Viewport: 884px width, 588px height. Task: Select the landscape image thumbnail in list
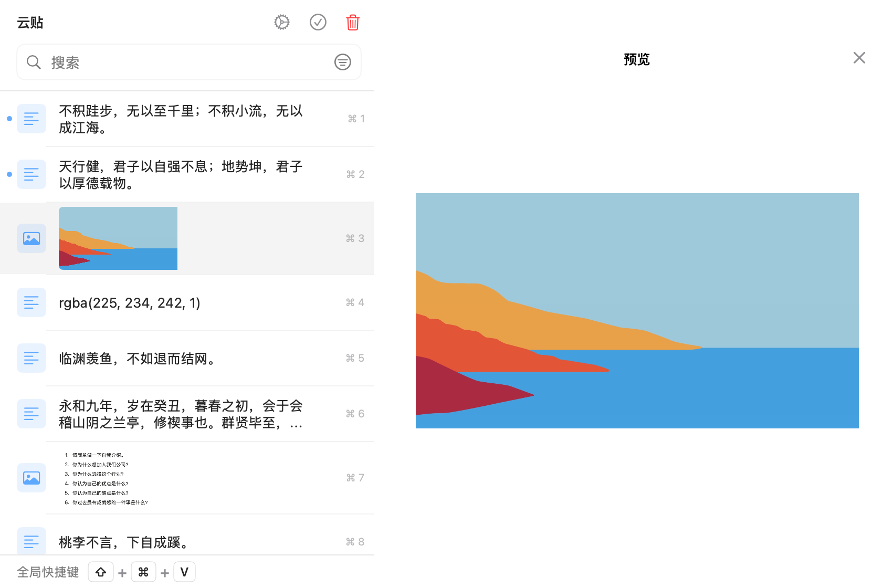118,238
